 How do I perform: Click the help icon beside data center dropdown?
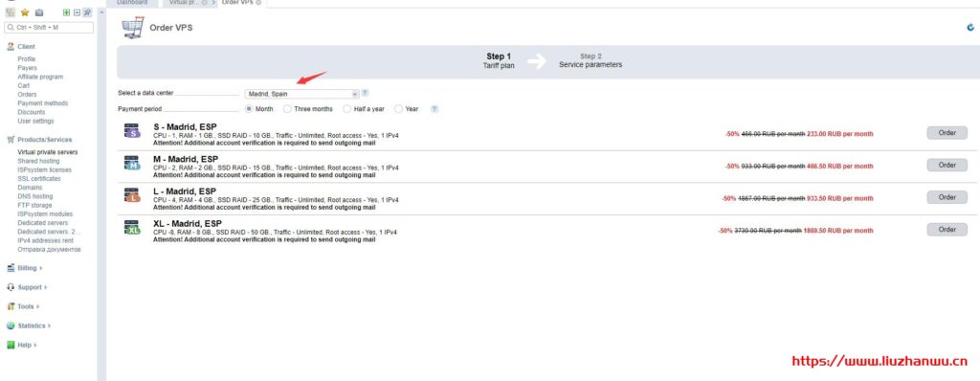coord(365,93)
